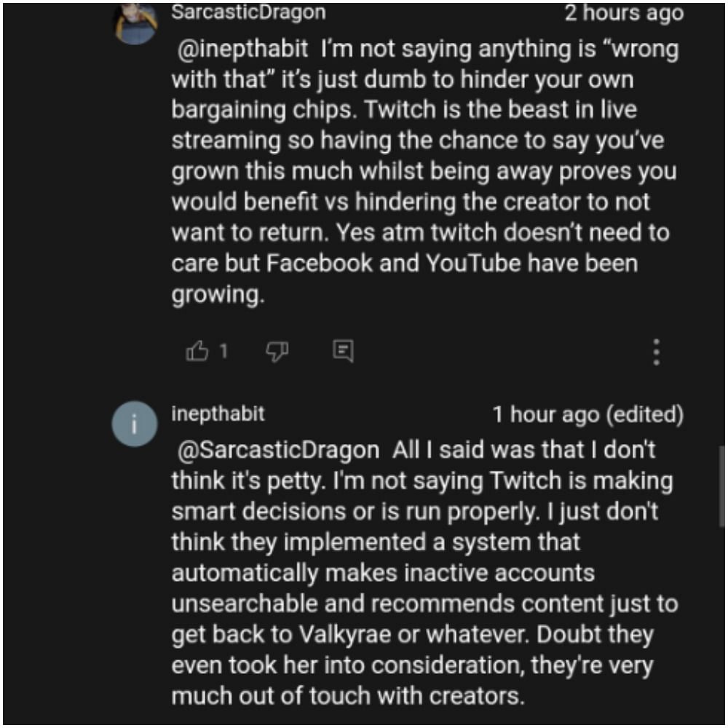The width and height of the screenshot is (728, 728).
Task: Dislike SarcasticDragon's comment with thumbs down
Action: point(277,352)
